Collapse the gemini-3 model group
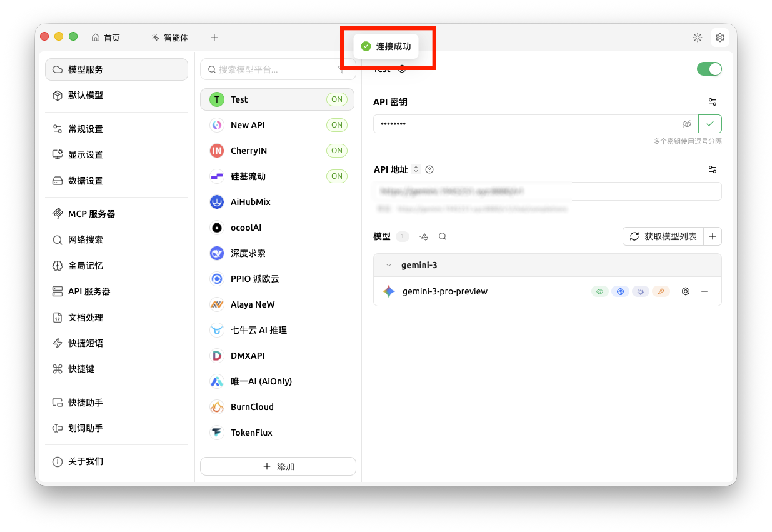The height and width of the screenshot is (532, 772). click(389, 265)
